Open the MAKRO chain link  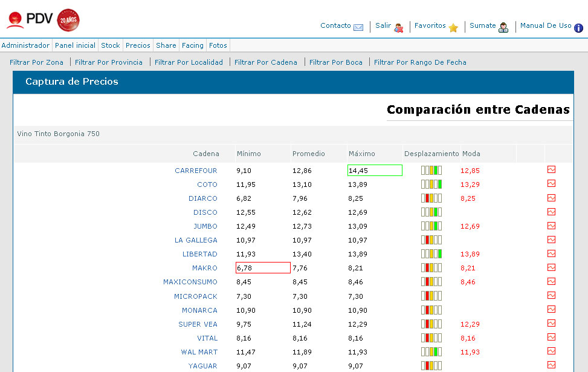click(x=205, y=267)
